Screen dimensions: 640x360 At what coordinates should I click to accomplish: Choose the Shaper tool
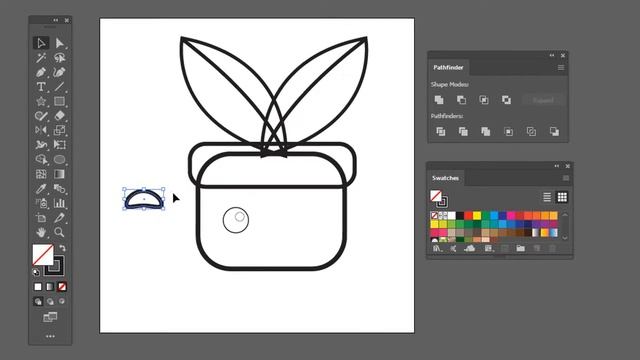(x=41, y=116)
